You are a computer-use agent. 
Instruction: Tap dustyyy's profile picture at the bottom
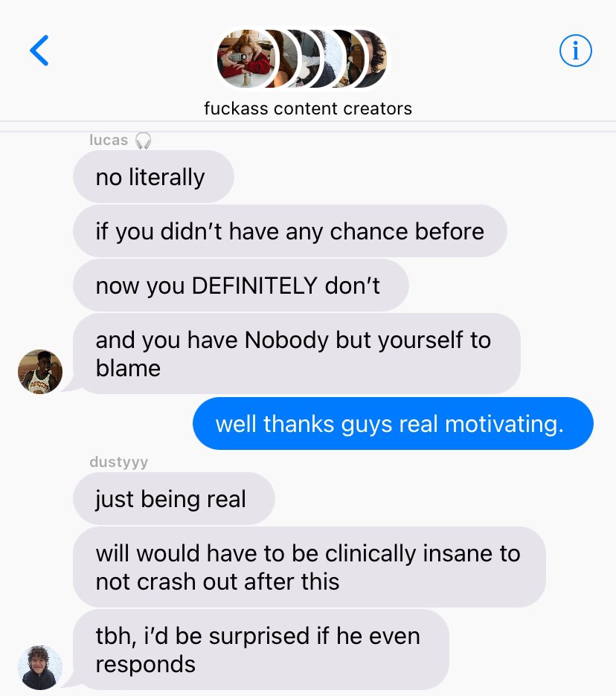point(40,668)
